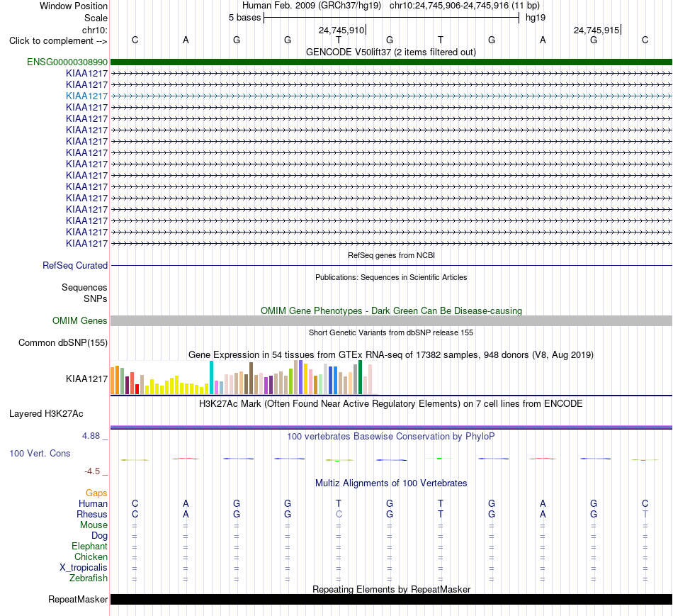Click the chr10: ruler label
The image size is (673, 616).
click(95, 30)
